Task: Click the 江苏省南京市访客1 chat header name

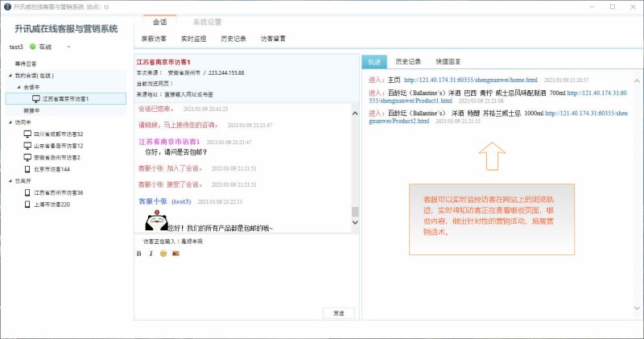Action: point(163,62)
